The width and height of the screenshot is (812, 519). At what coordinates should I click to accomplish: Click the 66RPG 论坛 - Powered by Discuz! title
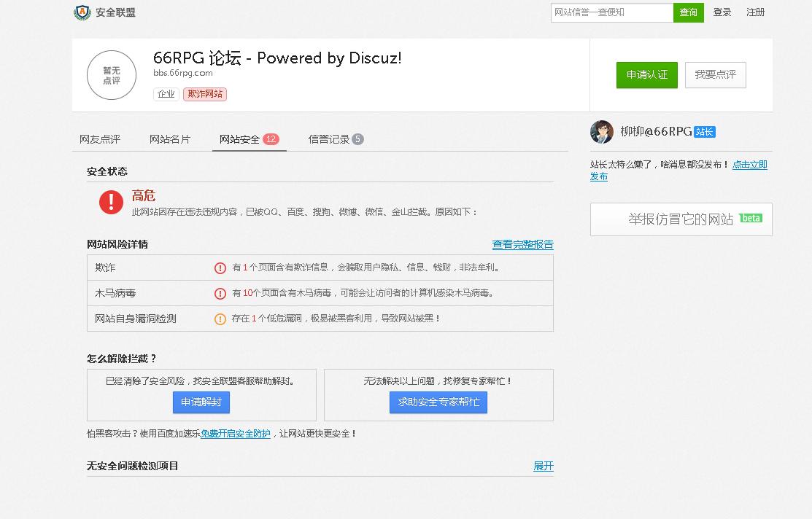coord(277,58)
